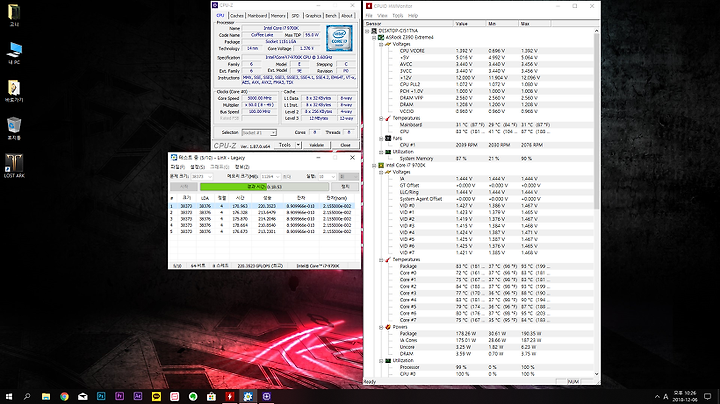Collapse the Intel Core i7 9700K node
This screenshot has height=404, width=720.
(374, 166)
